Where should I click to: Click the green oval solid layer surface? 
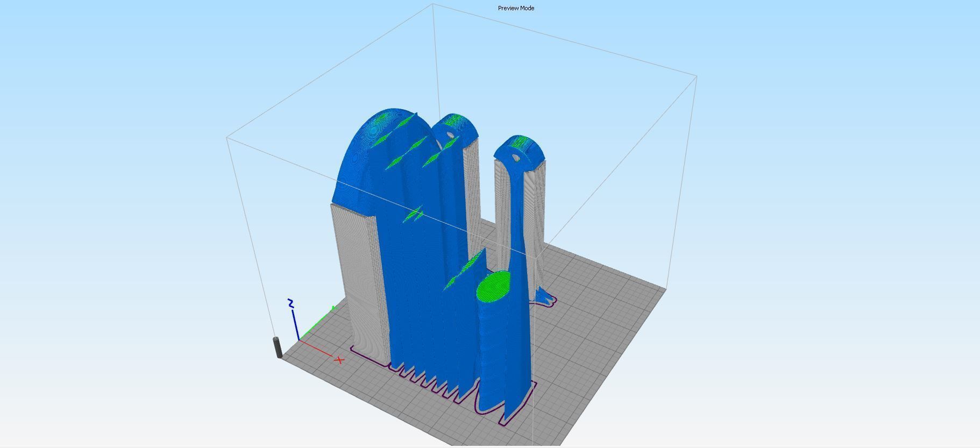point(494,286)
